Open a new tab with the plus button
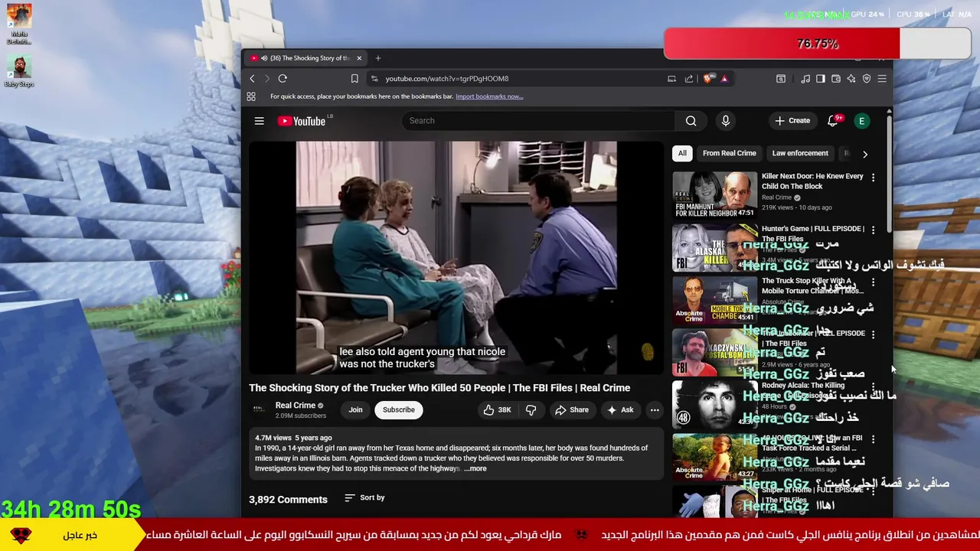The width and height of the screenshot is (980, 551). tap(377, 58)
